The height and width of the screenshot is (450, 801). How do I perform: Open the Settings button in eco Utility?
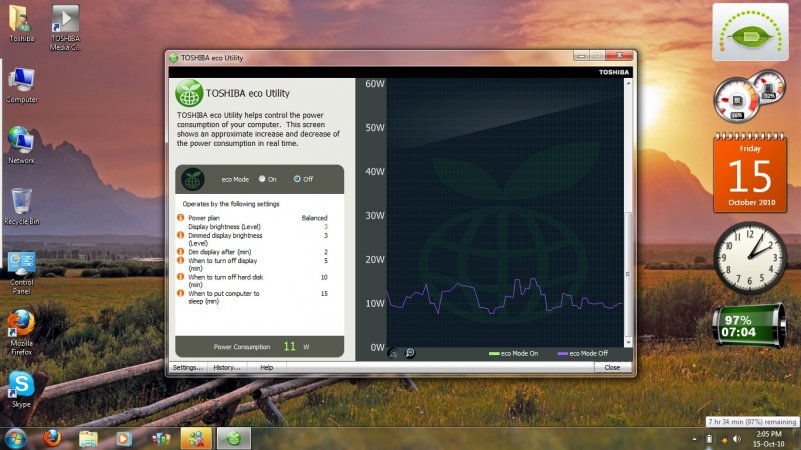pyautogui.click(x=187, y=367)
